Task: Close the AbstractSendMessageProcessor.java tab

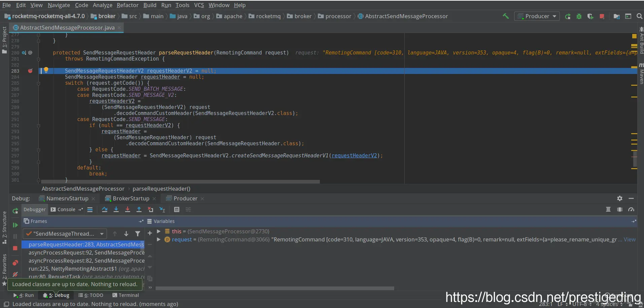Action: tap(119, 28)
